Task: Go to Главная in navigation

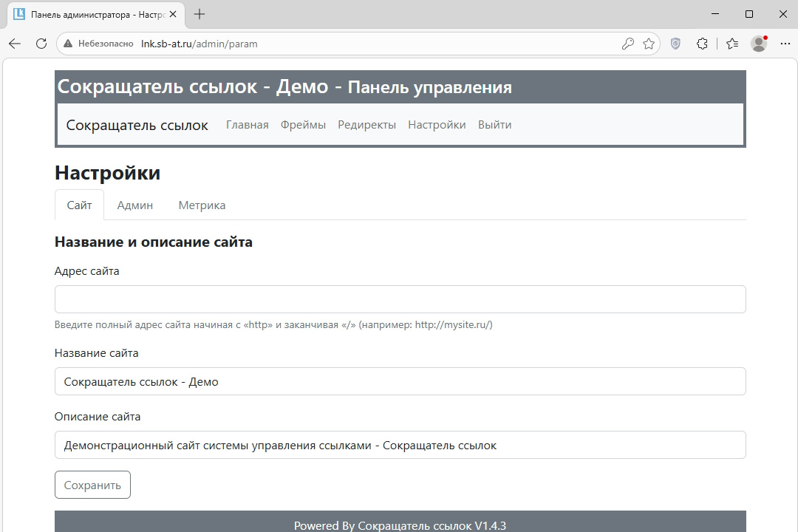Action: coord(247,125)
